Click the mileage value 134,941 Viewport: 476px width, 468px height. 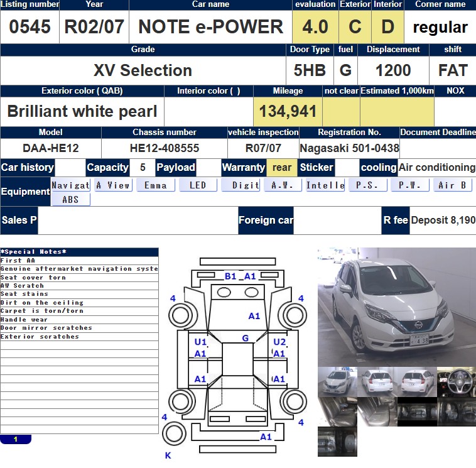click(288, 111)
